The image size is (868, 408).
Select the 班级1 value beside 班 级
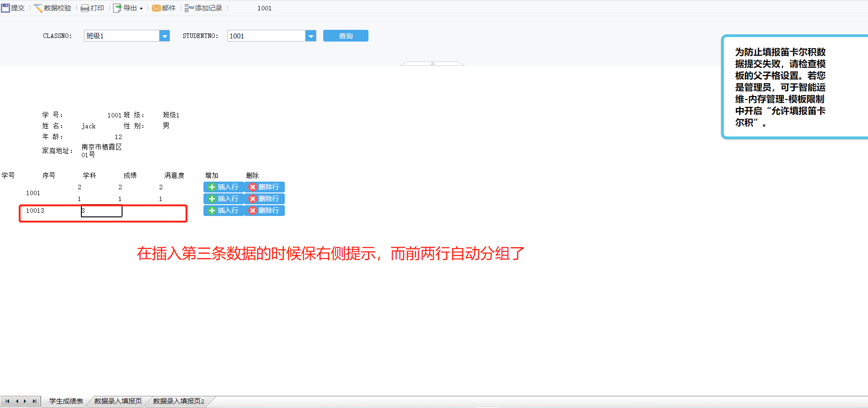click(x=171, y=115)
